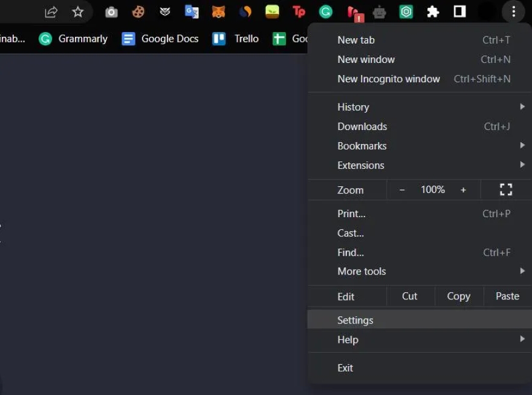Toggle the side panel icon

coord(459,11)
